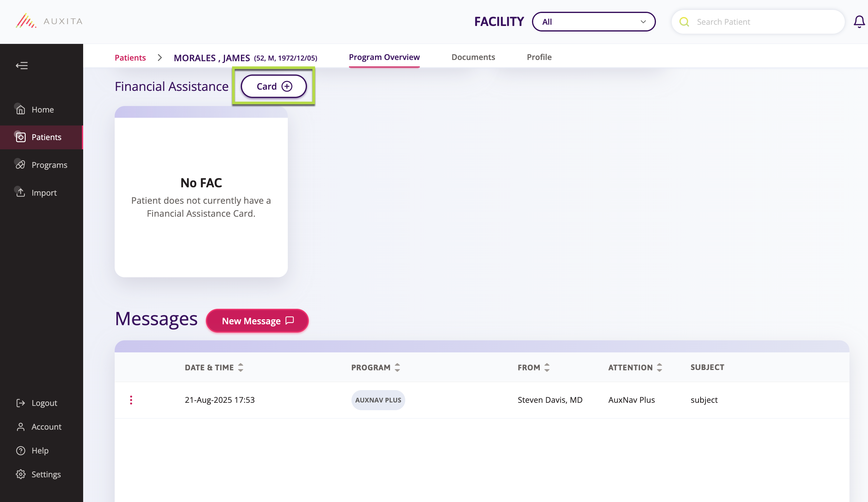Sort messages by Program column
This screenshot has width=868, height=502.
point(397,367)
